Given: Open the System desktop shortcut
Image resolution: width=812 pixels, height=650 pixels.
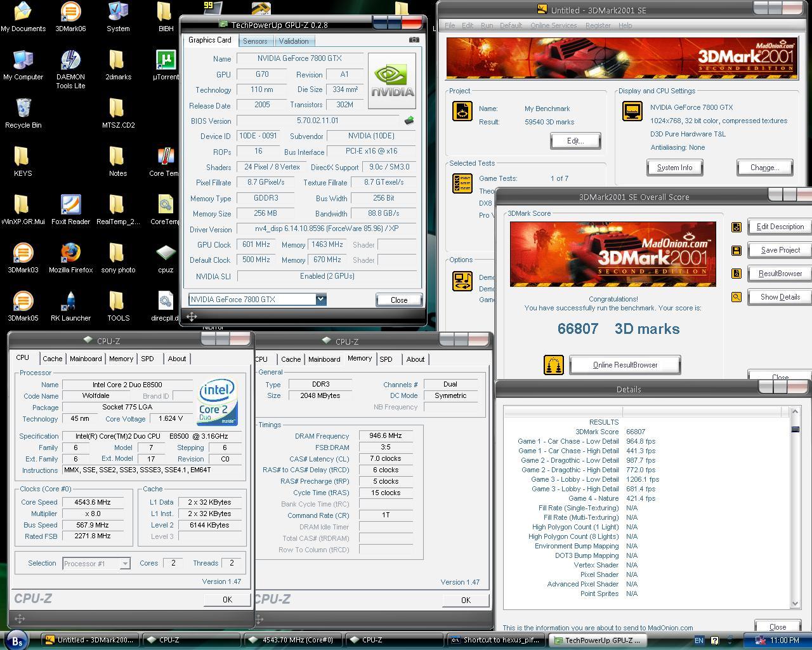Looking at the screenshot, I should coord(118,17).
